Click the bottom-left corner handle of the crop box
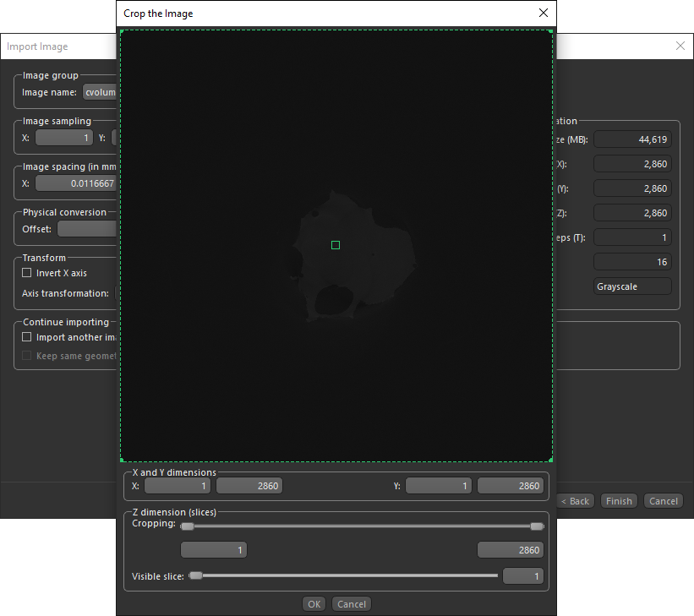Image resolution: width=694 pixels, height=616 pixels. [122, 461]
